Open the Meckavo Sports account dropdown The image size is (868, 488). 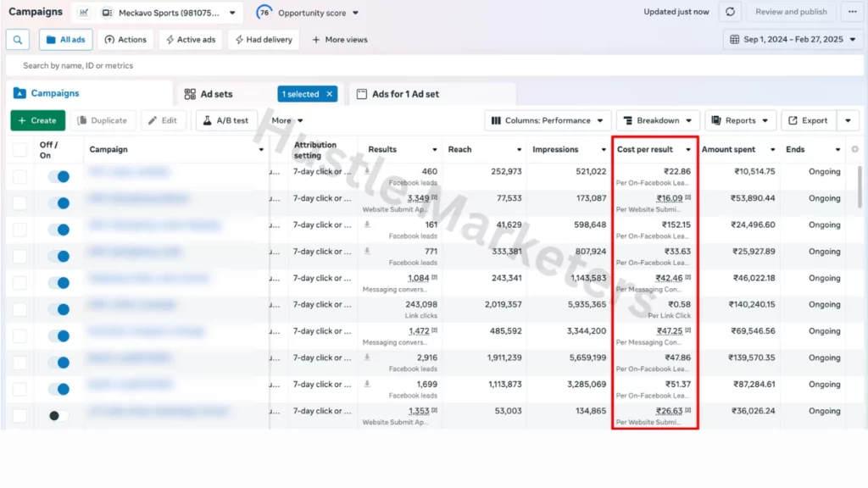[170, 13]
